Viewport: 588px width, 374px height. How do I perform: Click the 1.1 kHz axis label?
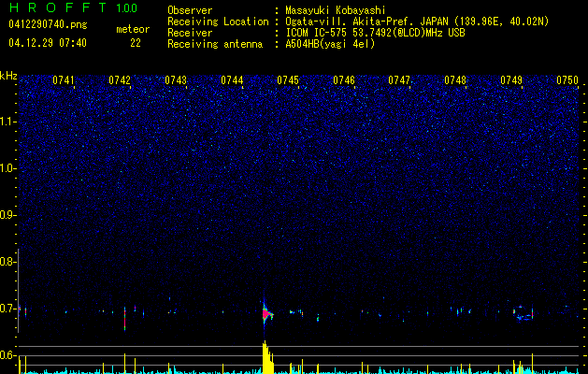(8, 122)
